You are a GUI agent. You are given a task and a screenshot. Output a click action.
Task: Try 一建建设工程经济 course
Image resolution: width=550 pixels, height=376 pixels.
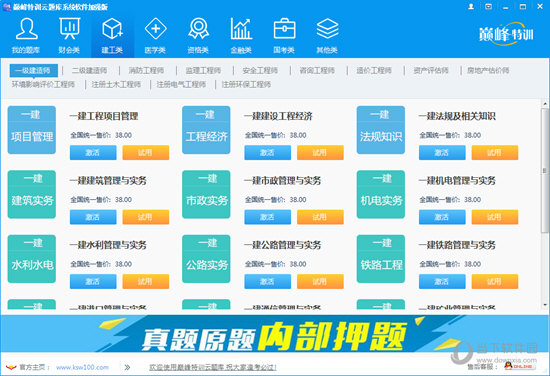pyautogui.click(x=320, y=153)
